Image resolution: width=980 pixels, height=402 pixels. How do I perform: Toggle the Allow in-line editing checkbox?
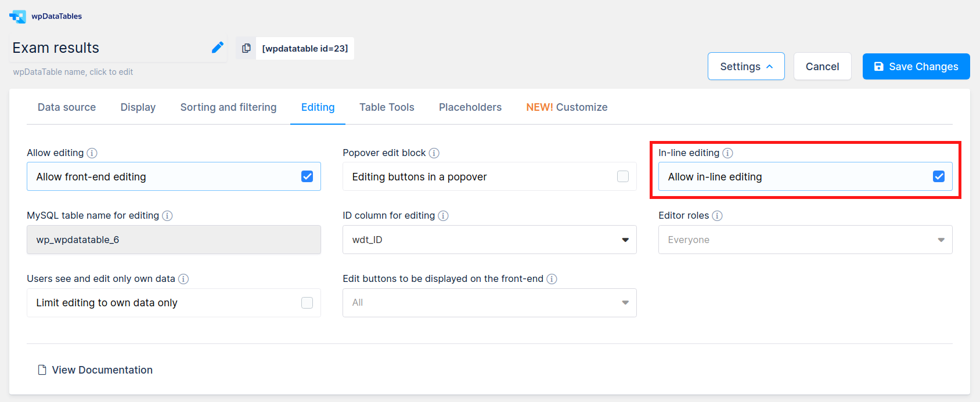pyautogui.click(x=939, y=176)
